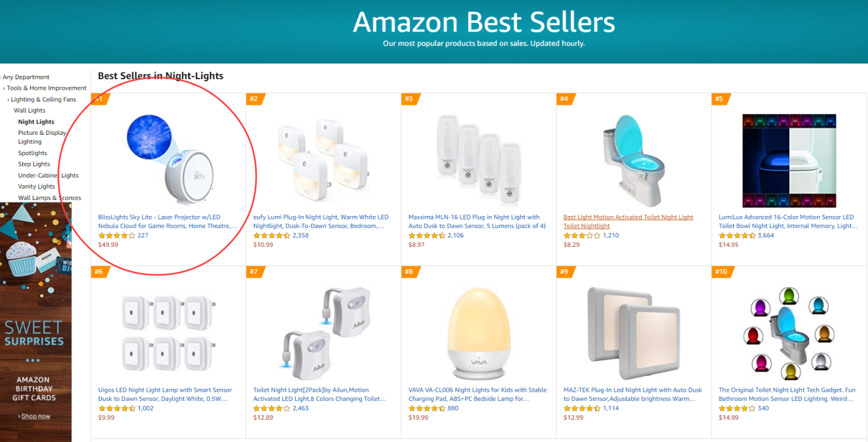Click star rating of VAVA night light
The height and width of the screenshot is (442, 868).
[426, 409]
